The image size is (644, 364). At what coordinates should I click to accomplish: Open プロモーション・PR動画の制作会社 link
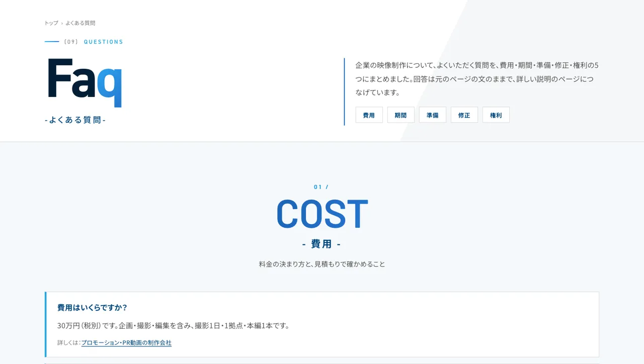126,343
